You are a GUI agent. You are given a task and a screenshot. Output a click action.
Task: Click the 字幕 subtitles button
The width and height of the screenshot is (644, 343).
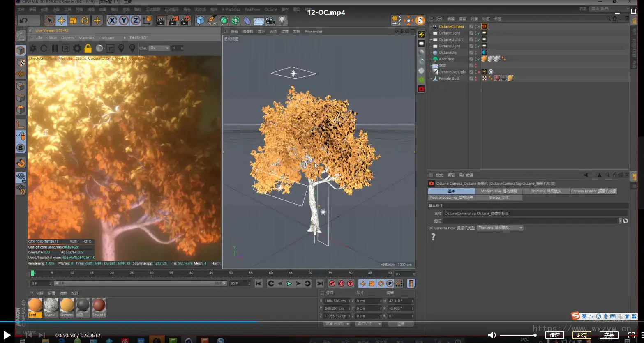click(609, 335)
